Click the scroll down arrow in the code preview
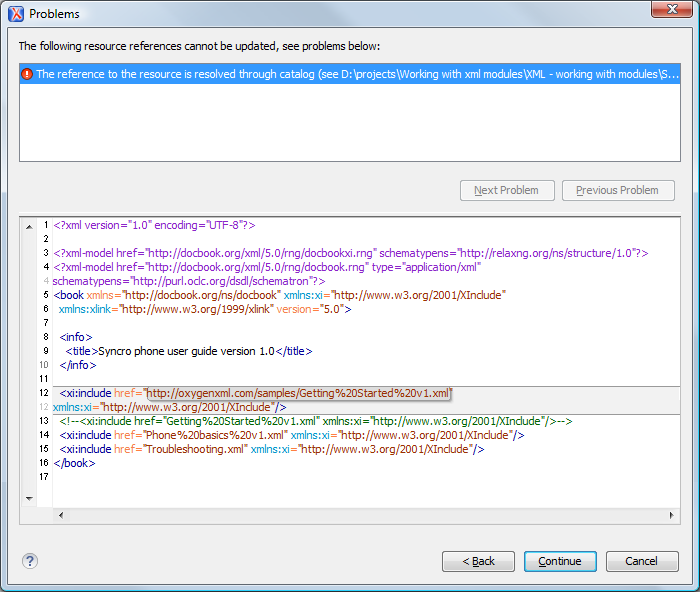Image resolution: width=700 pixels, height=592 pixels. click(28, 497)
